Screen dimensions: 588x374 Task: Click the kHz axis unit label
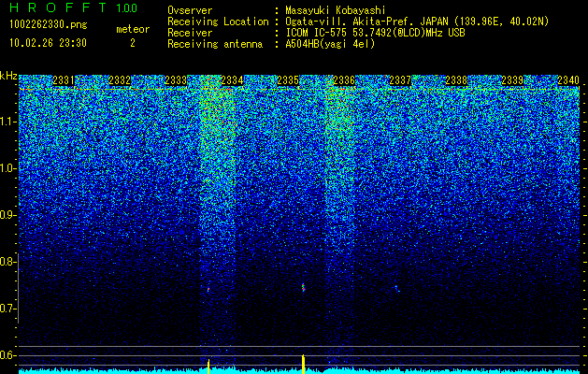click(8, 76)
